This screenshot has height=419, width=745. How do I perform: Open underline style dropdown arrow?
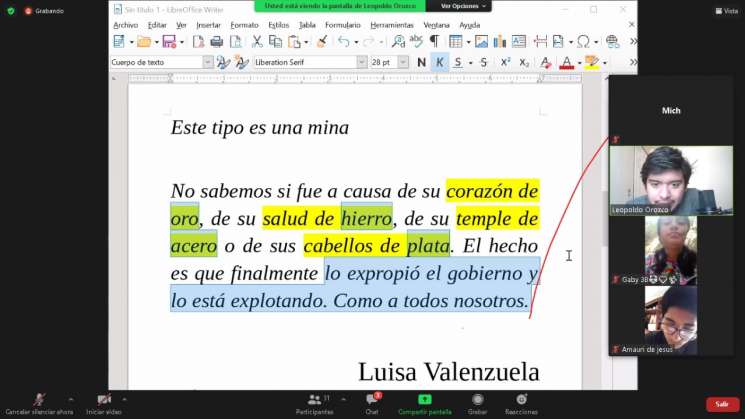470,63
